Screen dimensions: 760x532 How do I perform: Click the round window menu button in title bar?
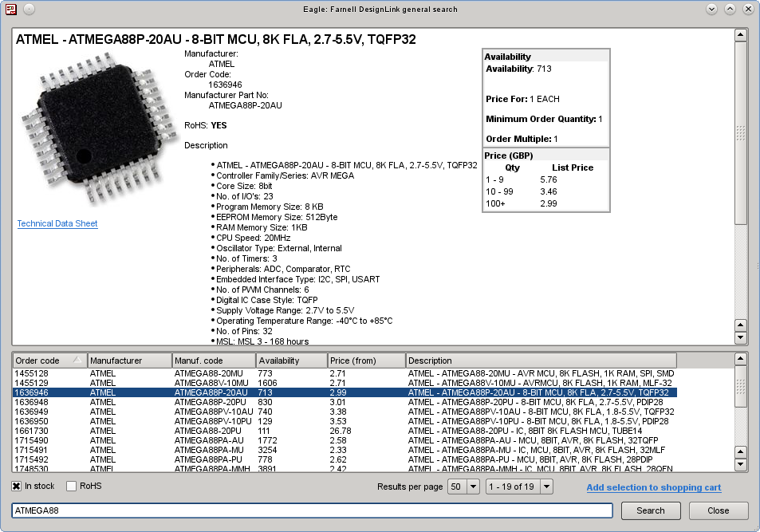29,10
